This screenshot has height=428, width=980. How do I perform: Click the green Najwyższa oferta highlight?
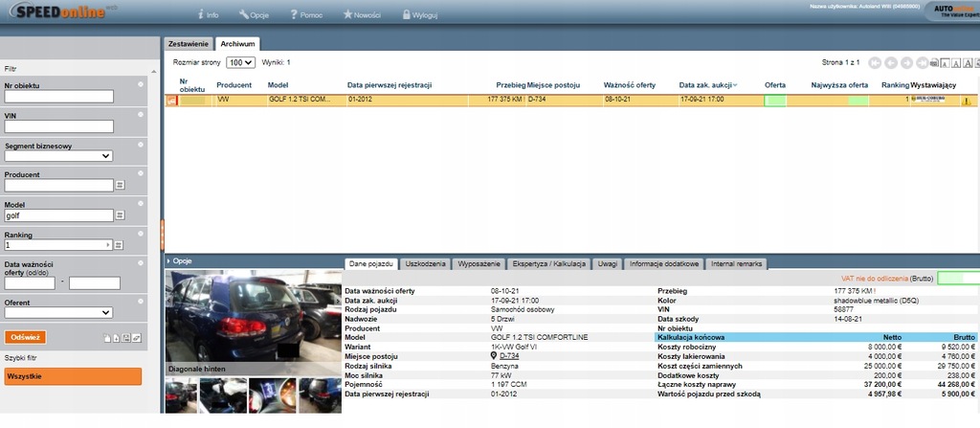858,101
